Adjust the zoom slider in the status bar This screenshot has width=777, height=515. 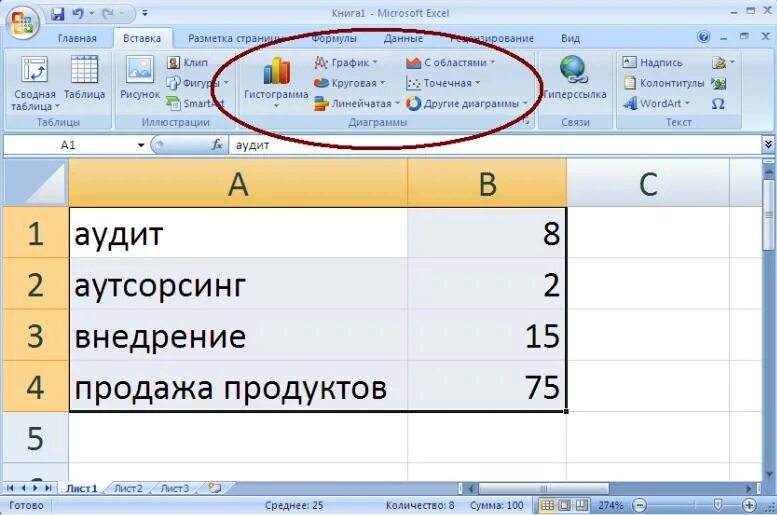(718, 506)
